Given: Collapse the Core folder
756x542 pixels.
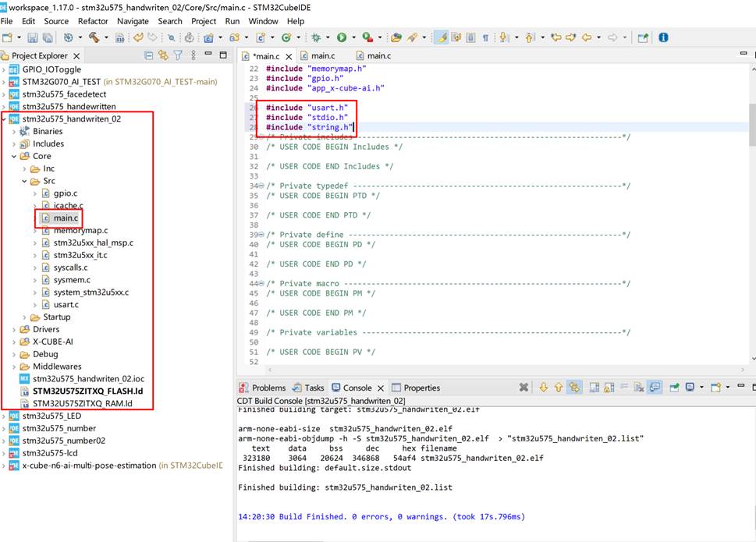Looking at the screenshot, I should (14, 156).
